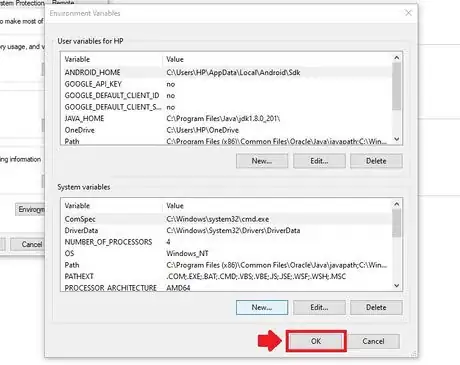Close the Environment Variables window
The image size is (460, 365).
coord(408,13)
